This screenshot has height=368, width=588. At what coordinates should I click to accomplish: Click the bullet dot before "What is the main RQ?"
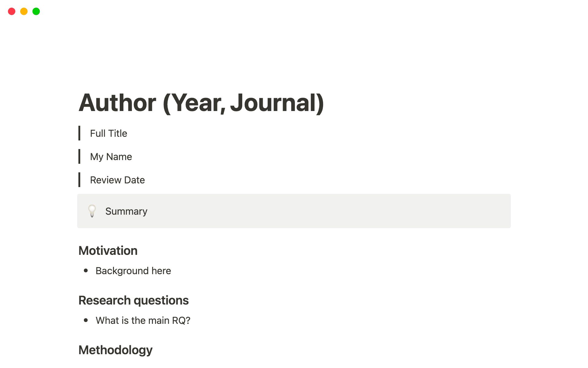[x=86, y=320]
